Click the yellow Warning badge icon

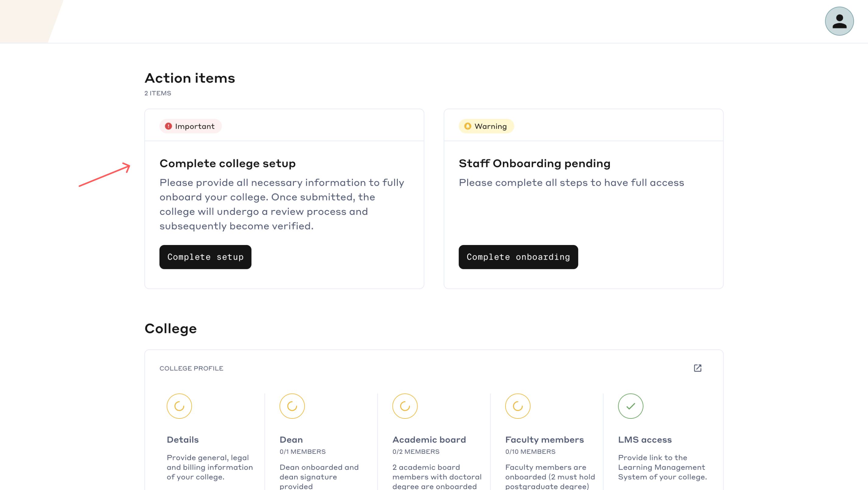pos(468,126)
